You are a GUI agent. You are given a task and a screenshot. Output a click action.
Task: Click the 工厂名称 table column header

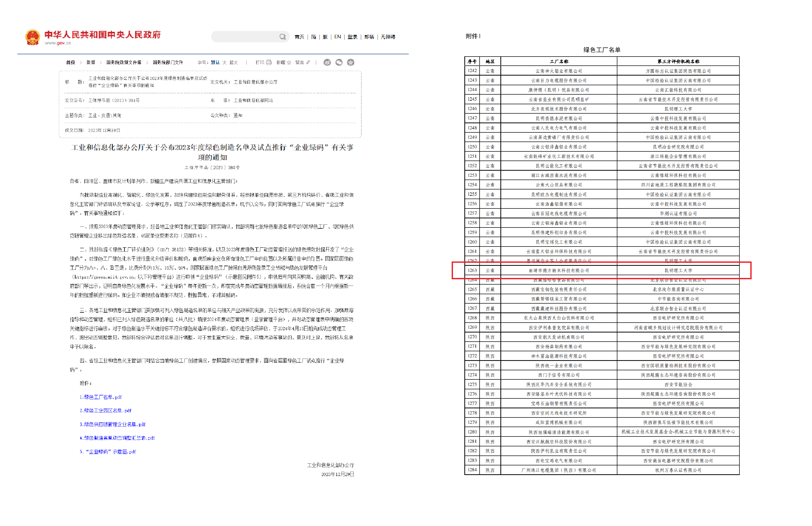[x=559, y=62]
